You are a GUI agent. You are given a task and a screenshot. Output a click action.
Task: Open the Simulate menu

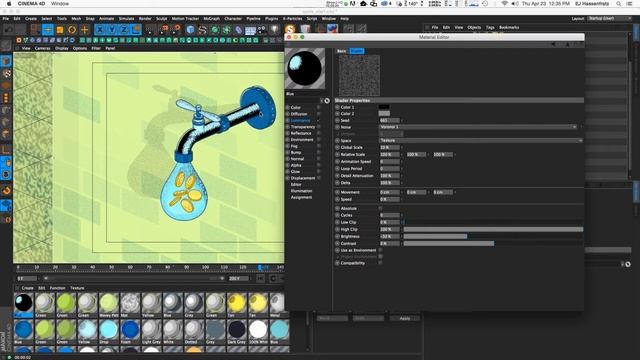point(127,19)
